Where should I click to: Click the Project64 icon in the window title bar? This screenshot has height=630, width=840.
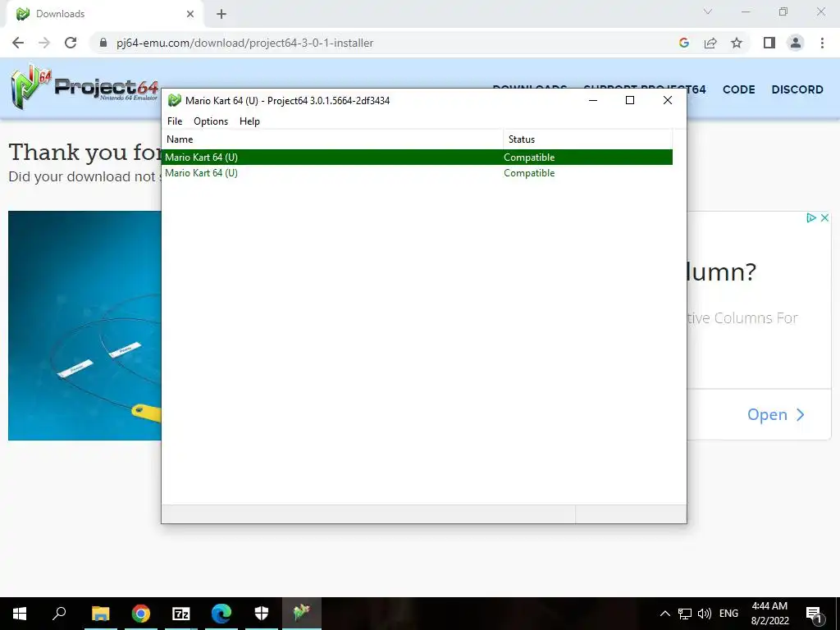pyautogui.click(x=174, y=100)
